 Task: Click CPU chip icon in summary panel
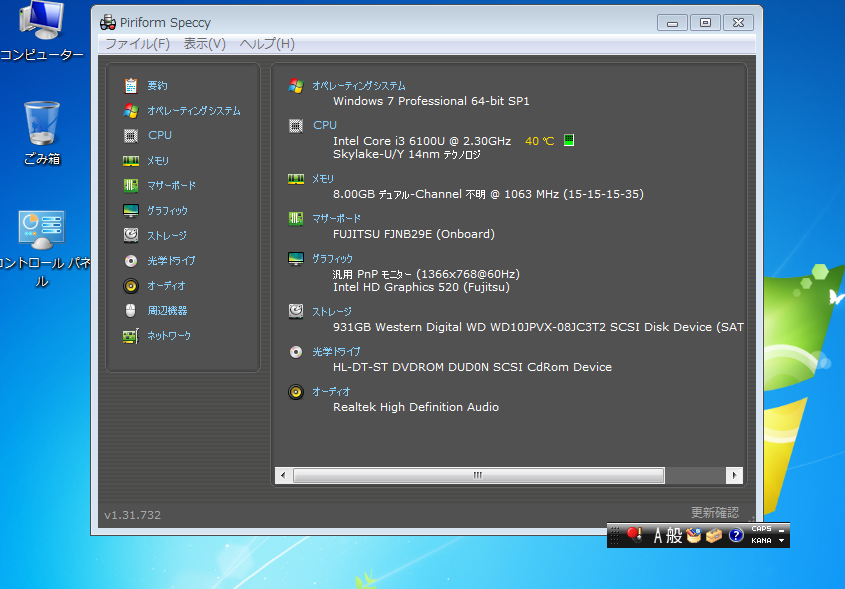296,126
